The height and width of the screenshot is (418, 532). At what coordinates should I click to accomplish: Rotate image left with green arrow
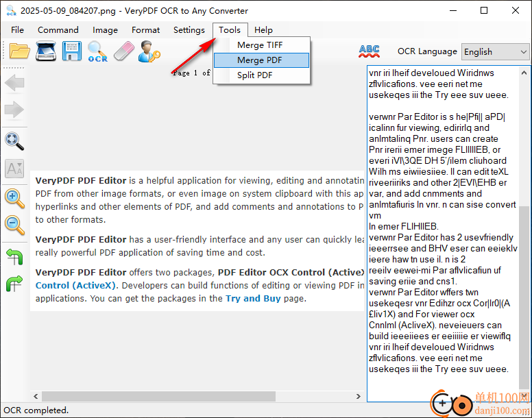[14, 257]
